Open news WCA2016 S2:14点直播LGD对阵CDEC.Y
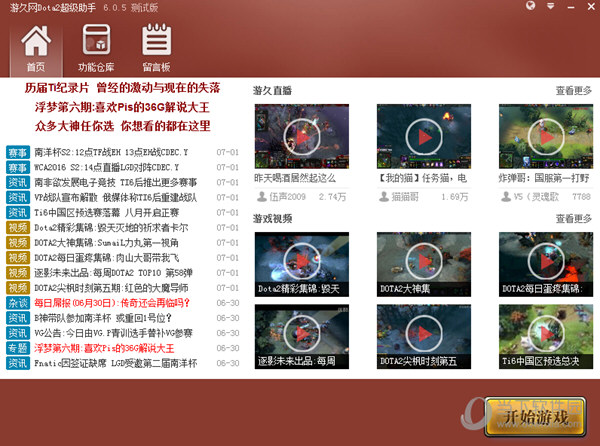 106,168
